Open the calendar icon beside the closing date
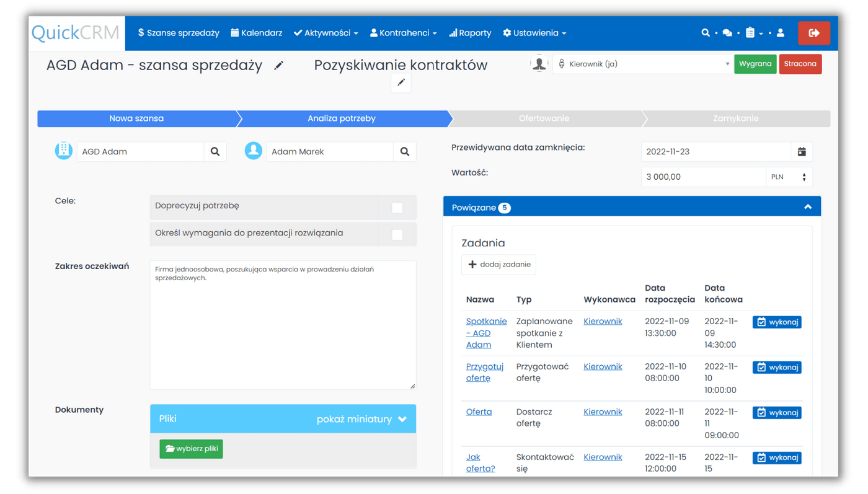Screen dimensions: 868x494 802,151
